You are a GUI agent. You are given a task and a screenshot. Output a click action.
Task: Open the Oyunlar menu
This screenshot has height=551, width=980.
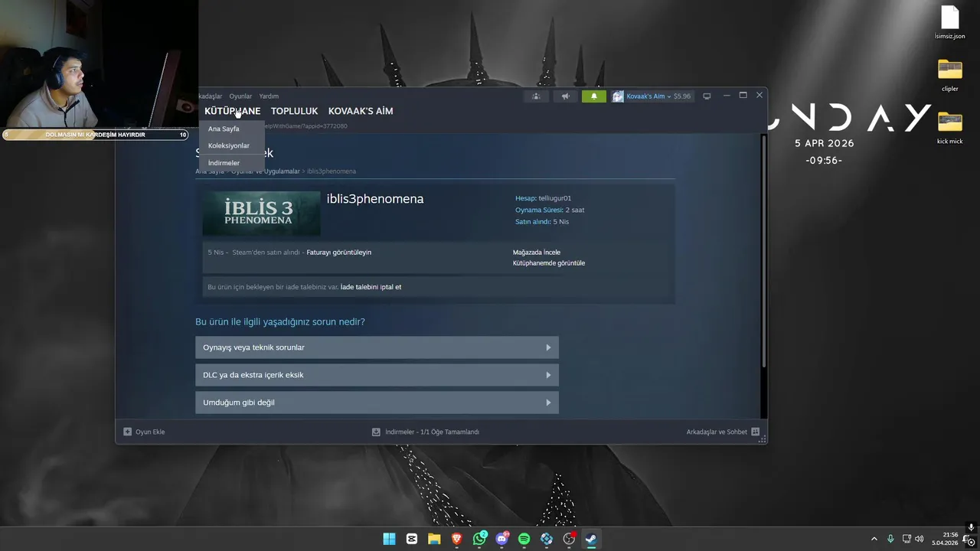click(240, 96)
